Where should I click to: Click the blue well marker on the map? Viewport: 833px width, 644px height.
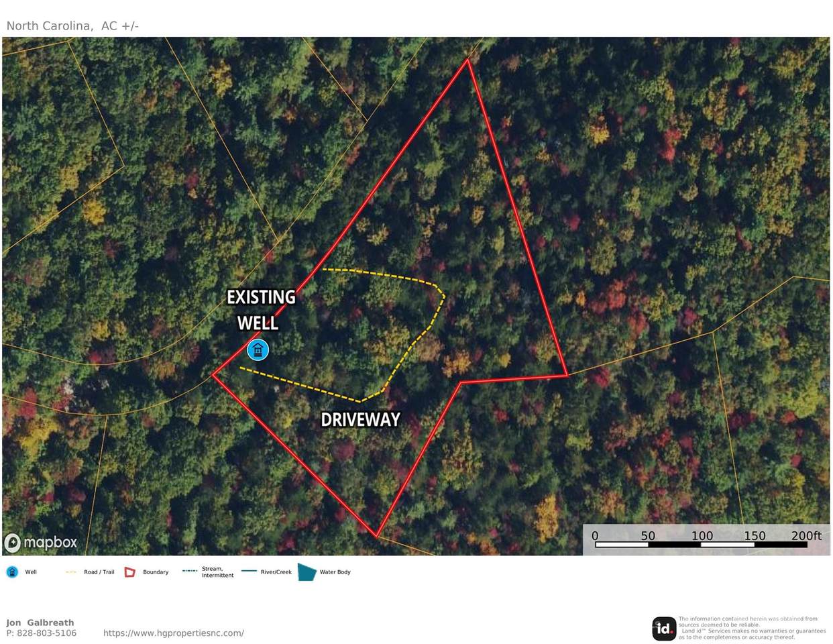tap(258, 350)
